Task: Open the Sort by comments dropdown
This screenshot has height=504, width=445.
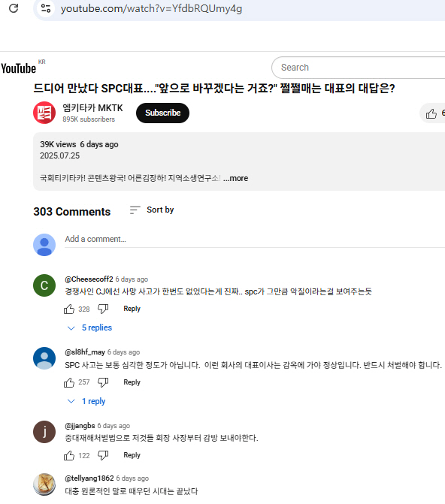Action: pos(152,210)
